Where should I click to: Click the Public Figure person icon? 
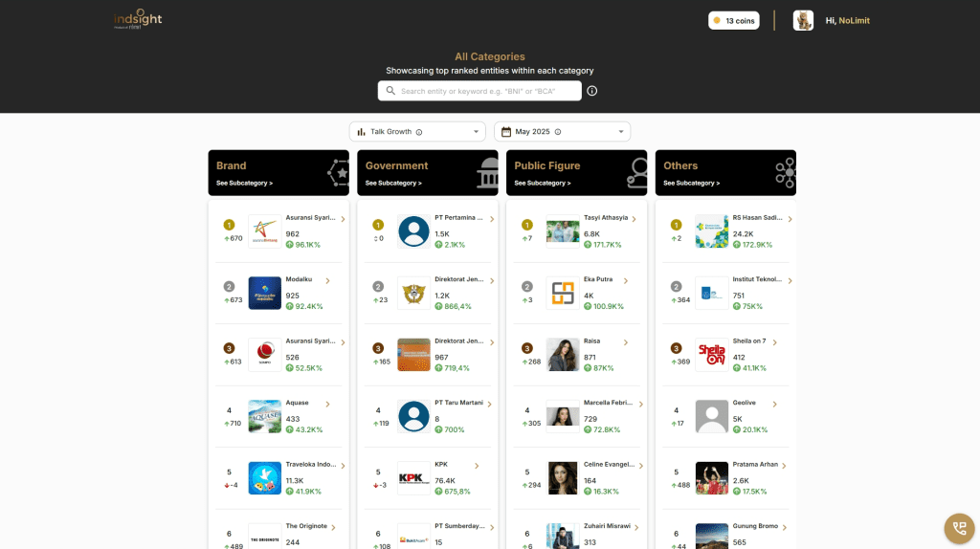coord(635,173)
